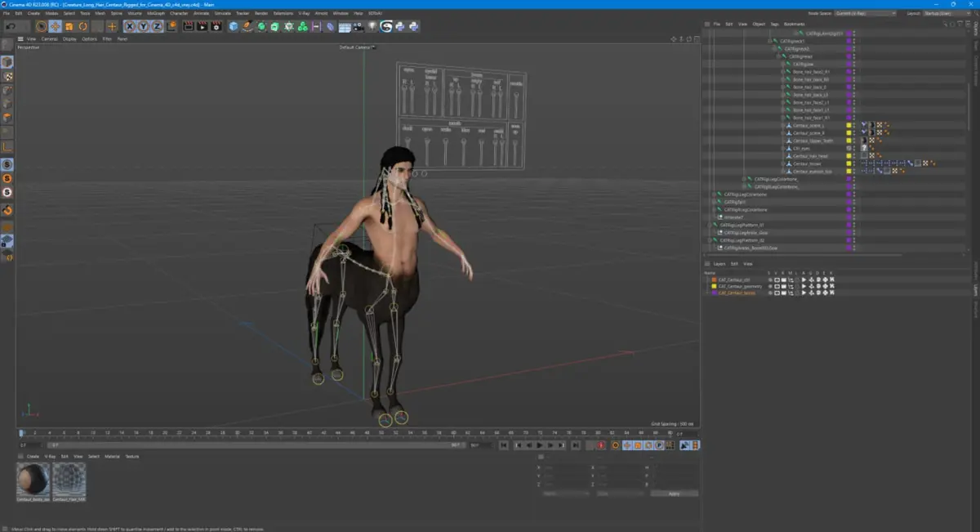Select the Move tool
The width and height of the screenshot is (980, 532).
pyautogui.click(x=56, y=26)
